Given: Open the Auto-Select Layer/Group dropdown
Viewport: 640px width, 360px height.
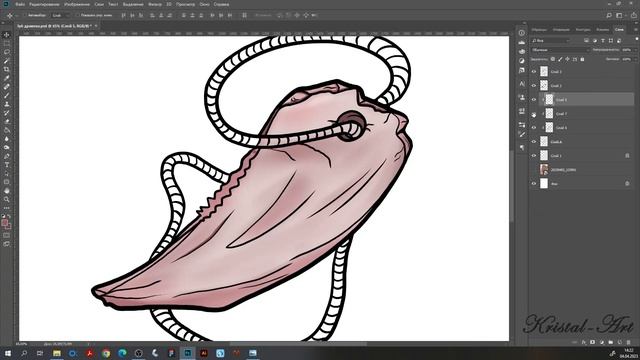Looking at the screenshot, I should (61, 16).
